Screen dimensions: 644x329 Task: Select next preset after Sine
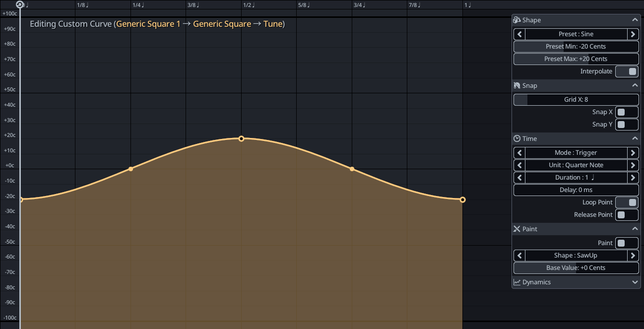click(x=633, y=34)
